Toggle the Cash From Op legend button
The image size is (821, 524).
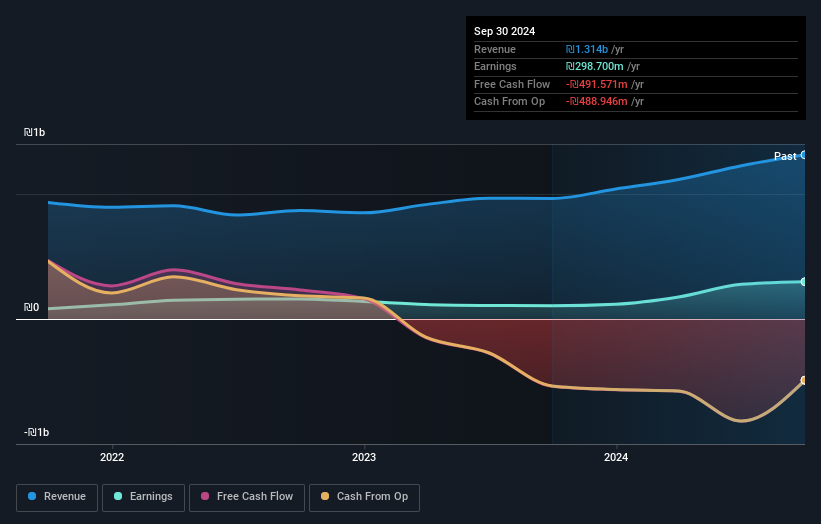pyautogui.click(x=364, y=497)
